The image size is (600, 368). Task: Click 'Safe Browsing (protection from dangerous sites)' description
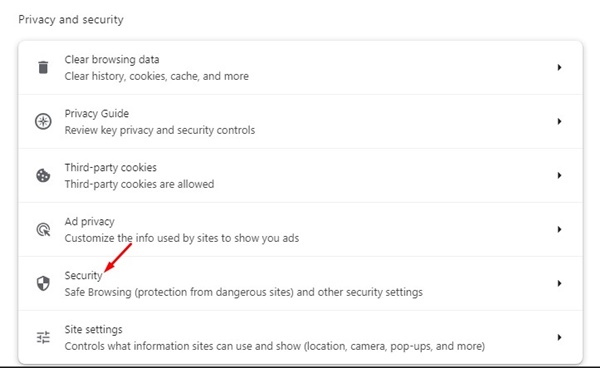(x=179, y=292)
